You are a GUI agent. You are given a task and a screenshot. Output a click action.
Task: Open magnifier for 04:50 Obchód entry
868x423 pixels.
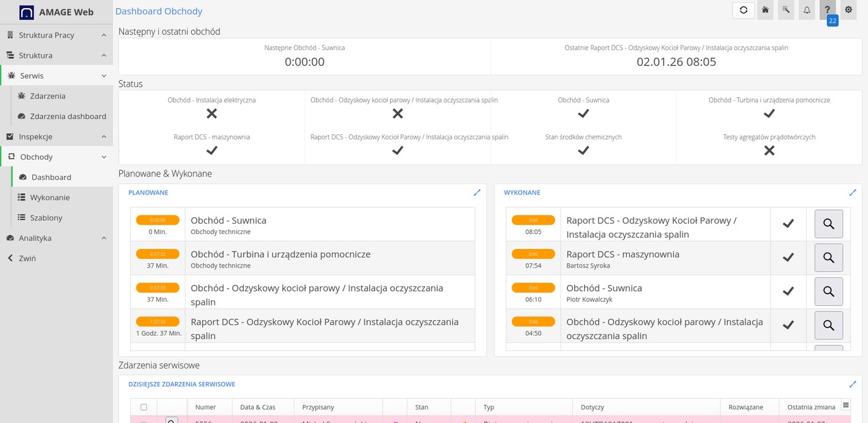click(828, 325)
